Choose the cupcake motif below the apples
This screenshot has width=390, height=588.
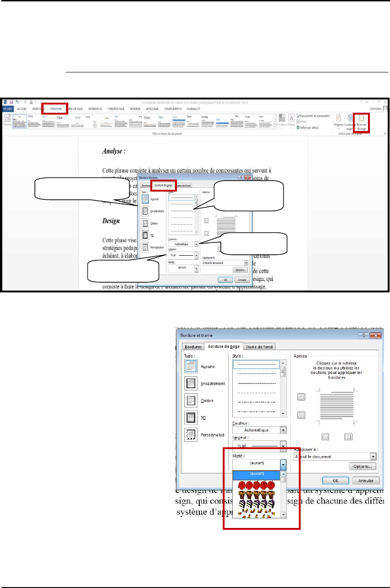[256, 496]
